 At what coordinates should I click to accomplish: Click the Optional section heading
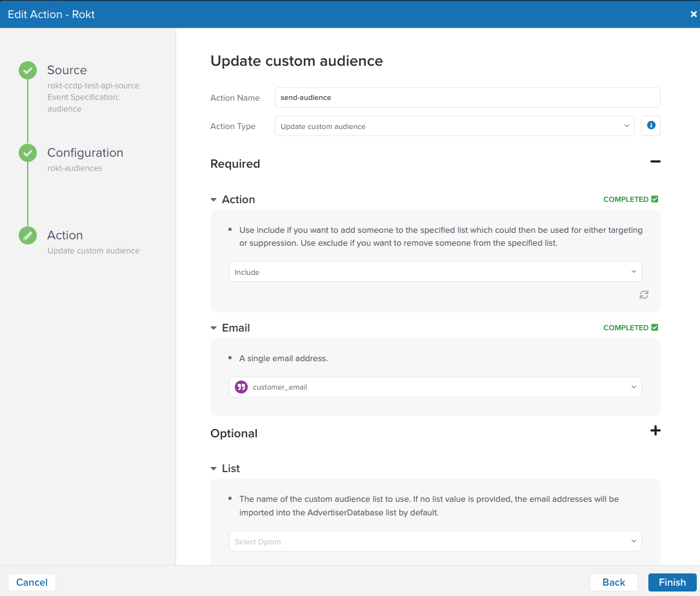[x=234, y=433]
